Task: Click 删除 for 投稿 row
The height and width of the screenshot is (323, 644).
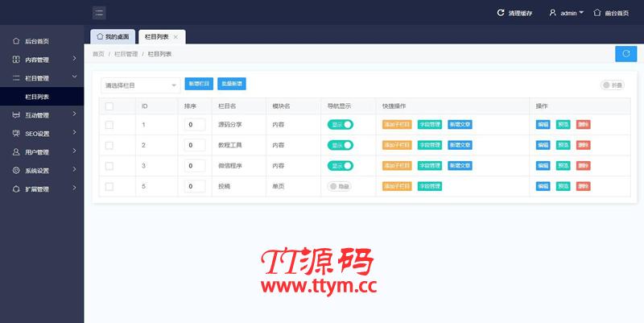Action: [583, 186]
